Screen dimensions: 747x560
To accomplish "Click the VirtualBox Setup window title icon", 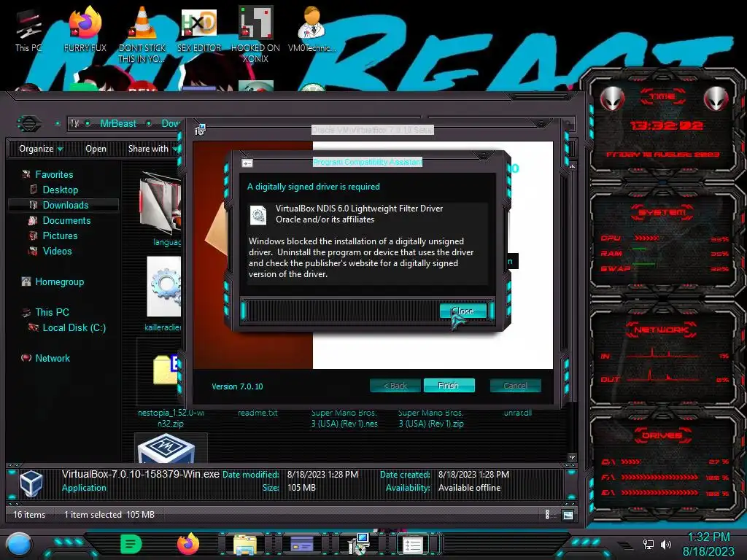I will pyautogui.click(x=200, y=129).
